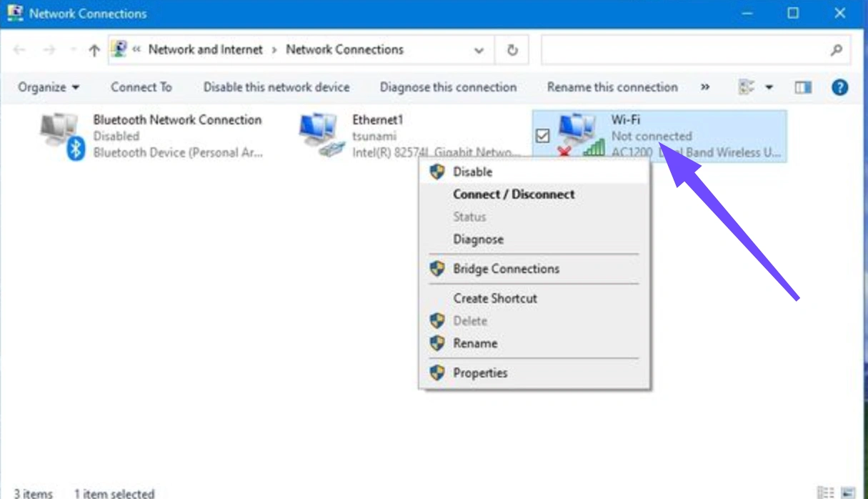Open the Organize dropdown menu

pos(49,87)
